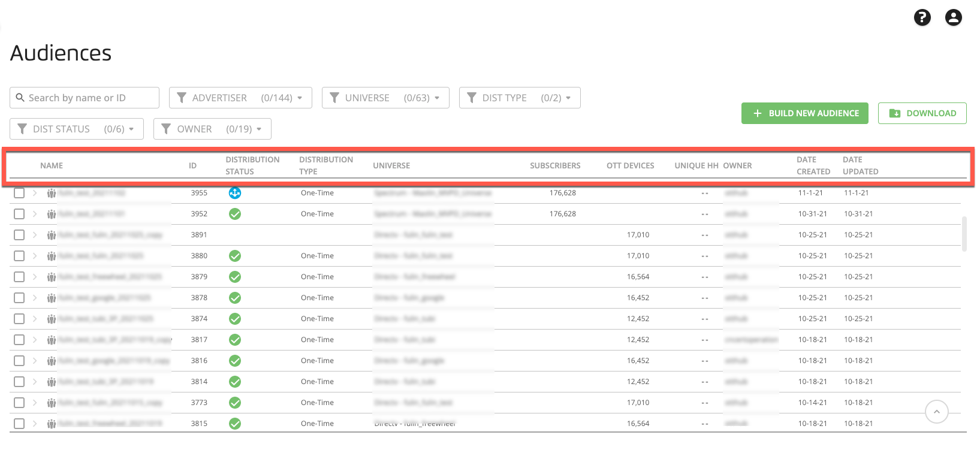Viewport: 980px width, 456px height.
Task: Click the audience group icon in row 3879
Action: [52, 277]
